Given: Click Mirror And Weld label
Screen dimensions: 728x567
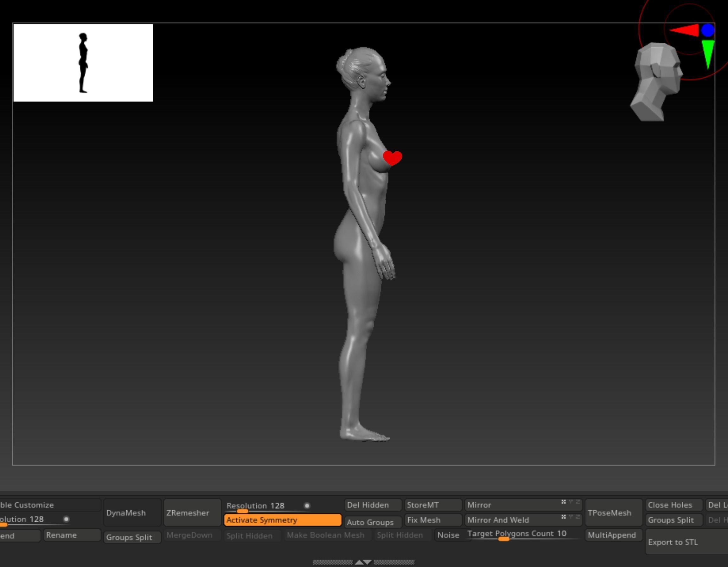Looking at the screenshot, I should click(x=498, y=520).
